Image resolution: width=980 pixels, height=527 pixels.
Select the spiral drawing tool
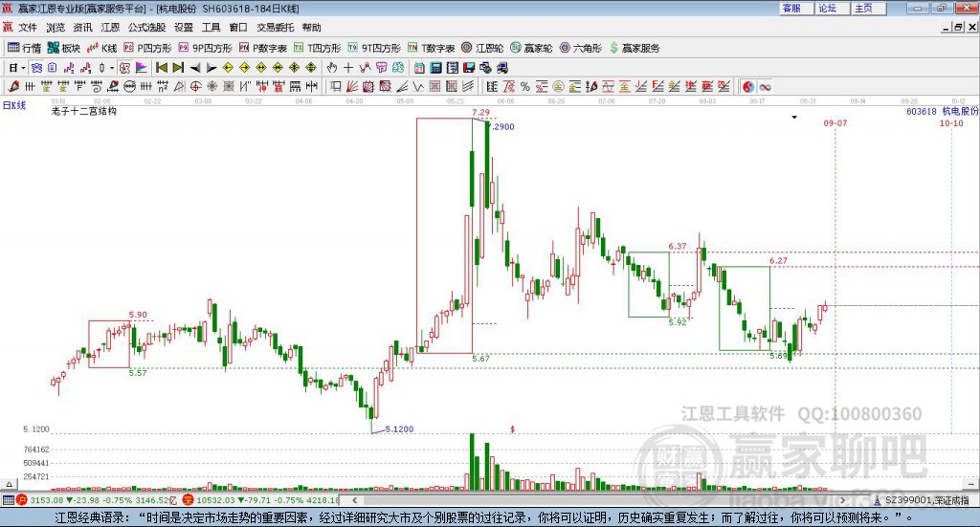97,87
